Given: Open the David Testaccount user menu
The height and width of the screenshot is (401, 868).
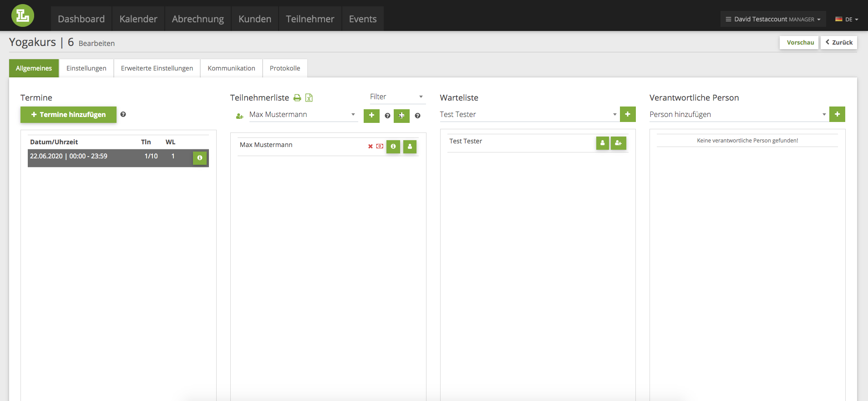Looking at the screenshot, I should coord(773,19).
